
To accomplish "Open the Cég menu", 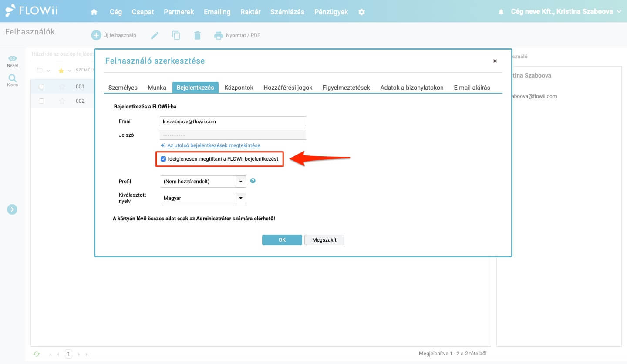I will pos(116,12).
